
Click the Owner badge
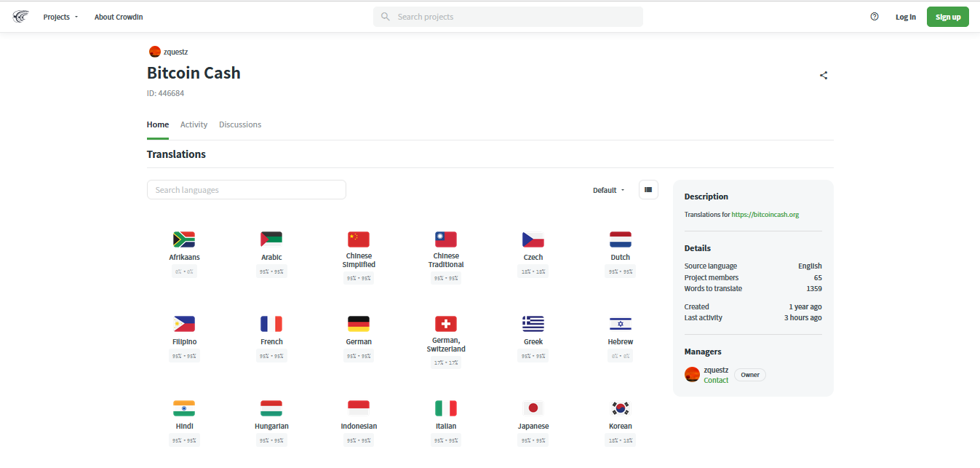[x=750, y=375]
